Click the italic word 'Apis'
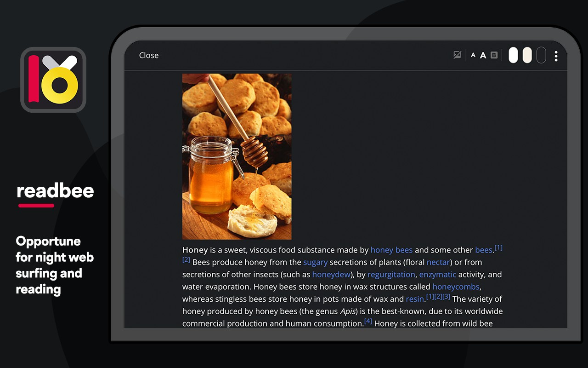 pyautogui.click(x=348, y=311)
